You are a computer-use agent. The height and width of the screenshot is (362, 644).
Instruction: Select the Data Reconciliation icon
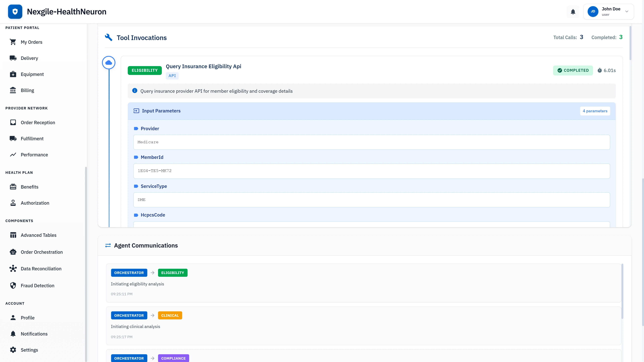13,268
